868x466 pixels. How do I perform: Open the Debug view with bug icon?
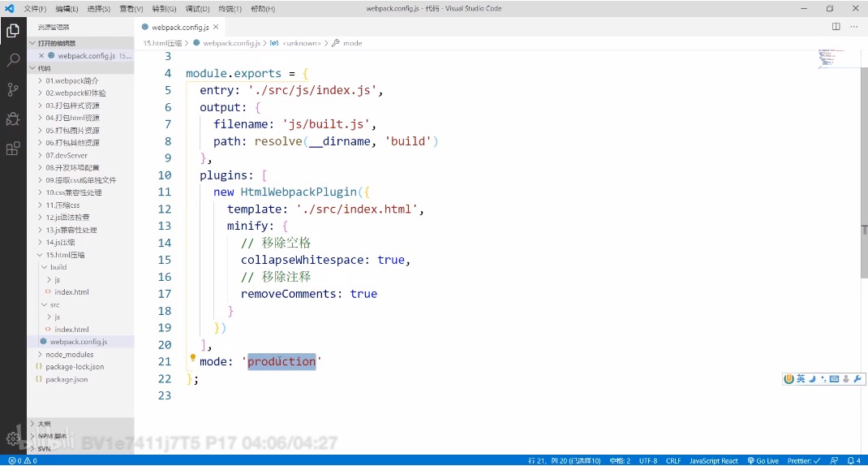tap(13, 119)
